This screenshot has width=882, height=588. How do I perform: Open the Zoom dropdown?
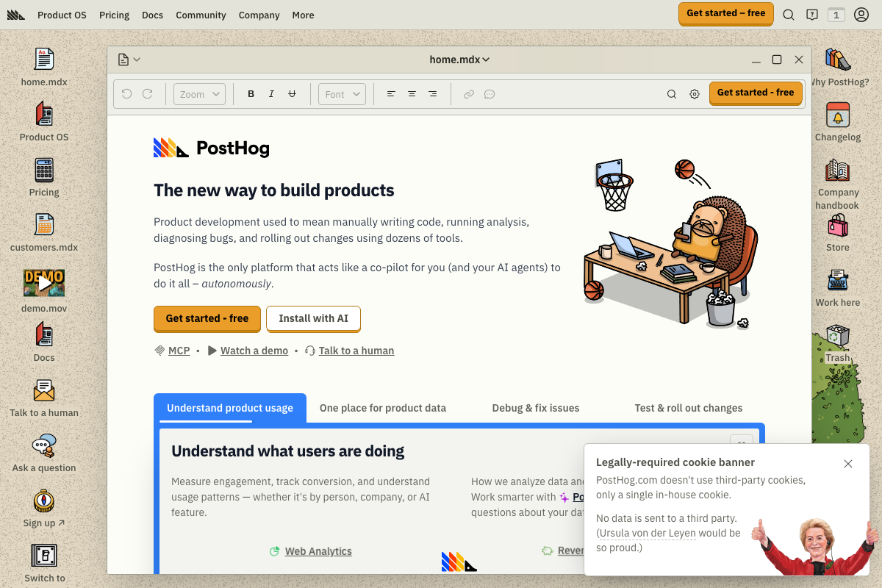pyautogui.click(x=199, y=94)
